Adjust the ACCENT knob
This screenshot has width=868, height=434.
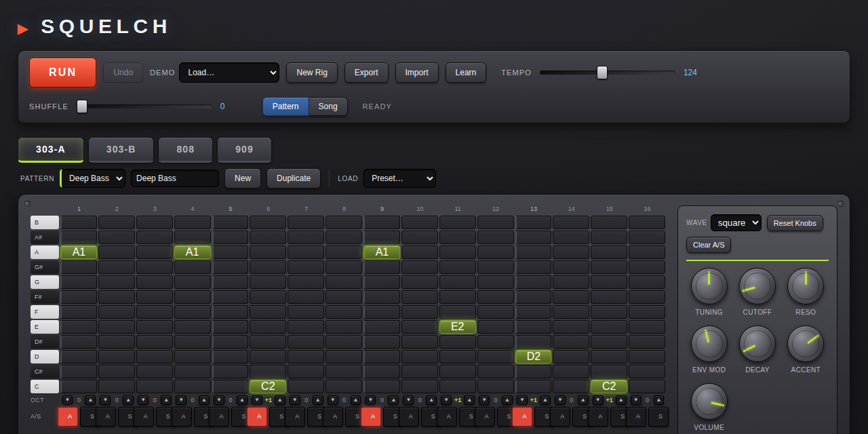point(805,344)
